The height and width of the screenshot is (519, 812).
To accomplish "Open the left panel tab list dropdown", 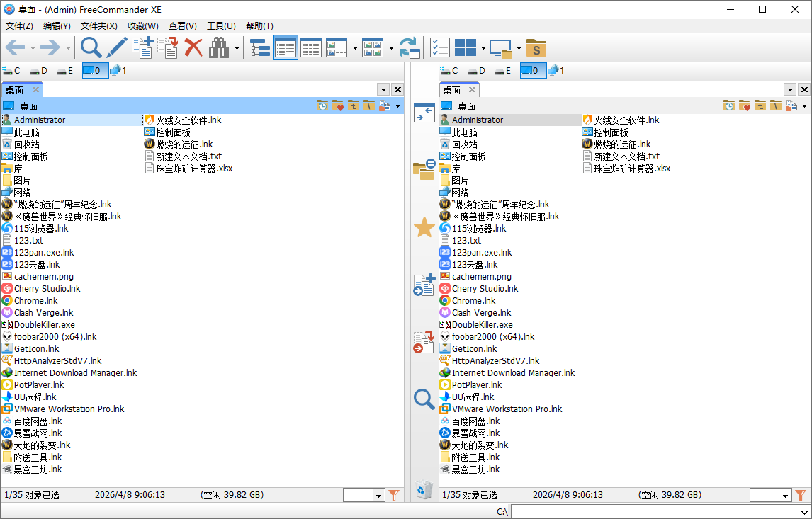I will pyautogui.click(x=383, y=89).
